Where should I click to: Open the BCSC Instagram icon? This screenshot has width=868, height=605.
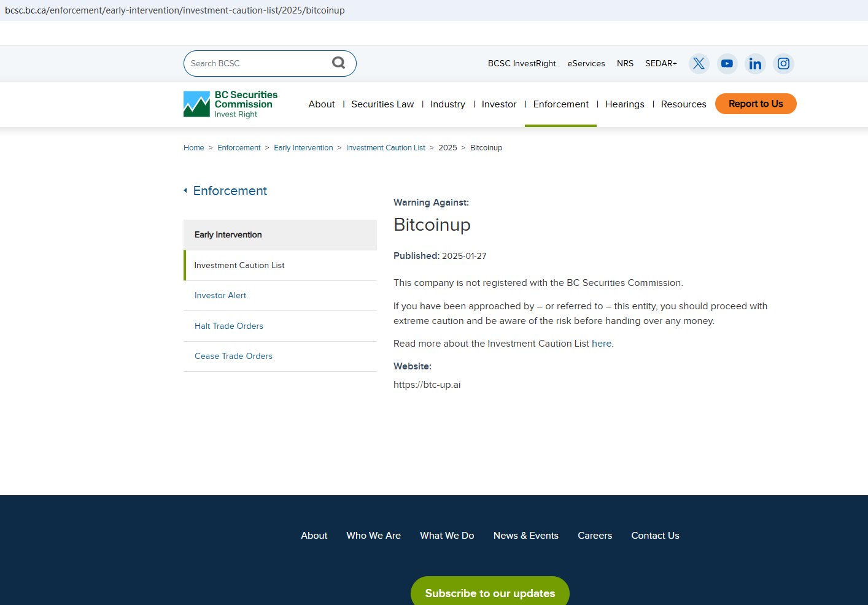click(783, 63)
